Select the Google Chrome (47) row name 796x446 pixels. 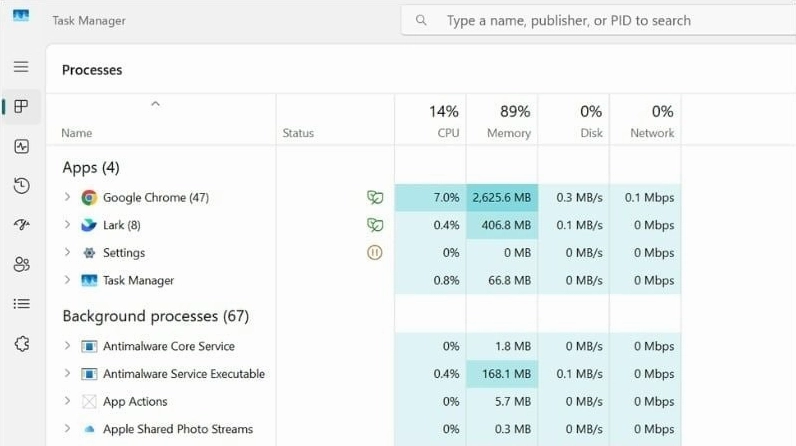coord(156,197)
